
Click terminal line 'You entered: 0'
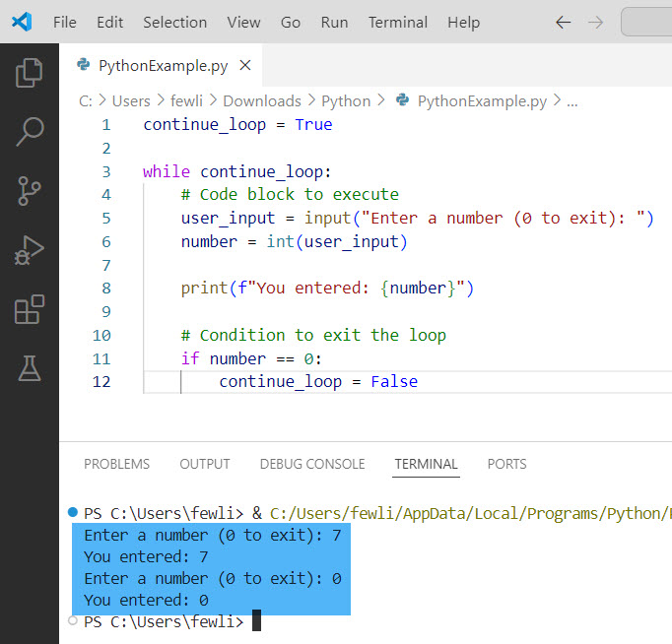pyautogui.click(x=146, y=601)
